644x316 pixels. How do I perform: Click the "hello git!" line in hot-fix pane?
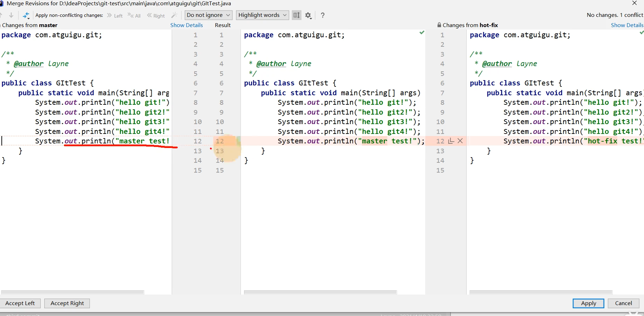(x=573, y=102)
